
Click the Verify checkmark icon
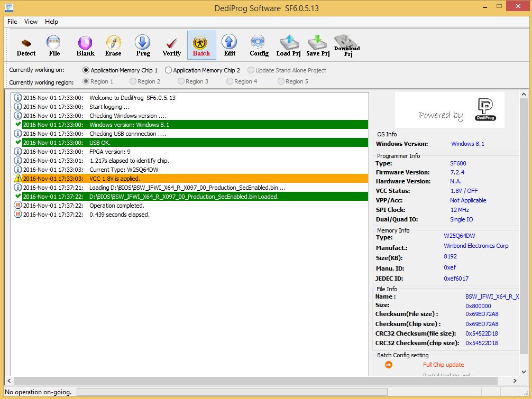(171, 45)
